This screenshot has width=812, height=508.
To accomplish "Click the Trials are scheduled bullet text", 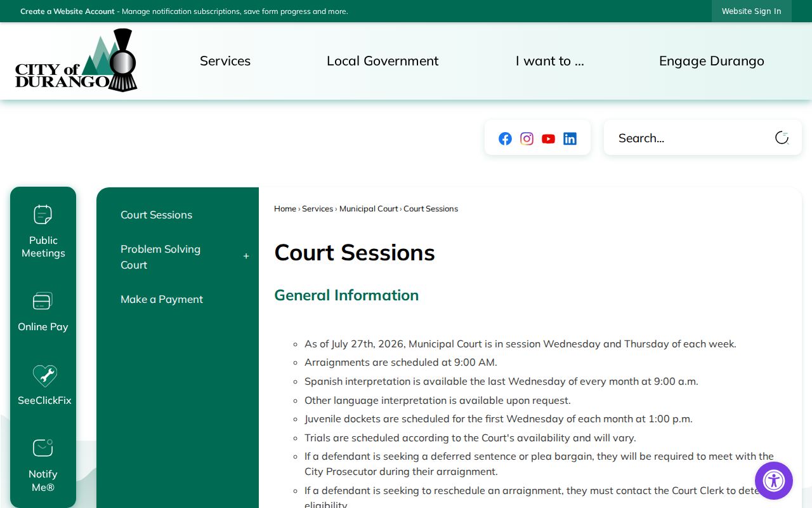I will pos(470,438).
